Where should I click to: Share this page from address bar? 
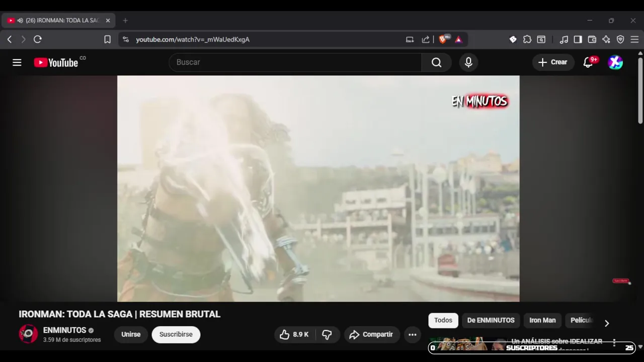point(426,39)
